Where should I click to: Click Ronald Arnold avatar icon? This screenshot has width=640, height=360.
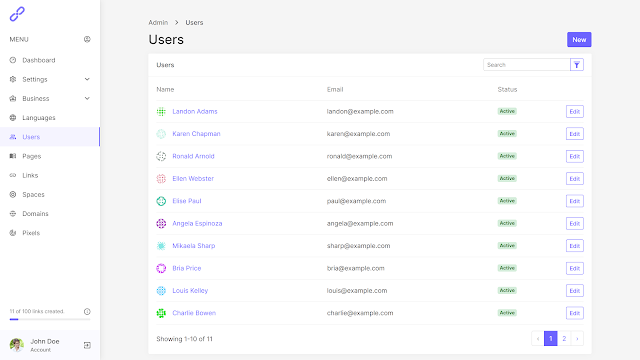coord(161,156)
